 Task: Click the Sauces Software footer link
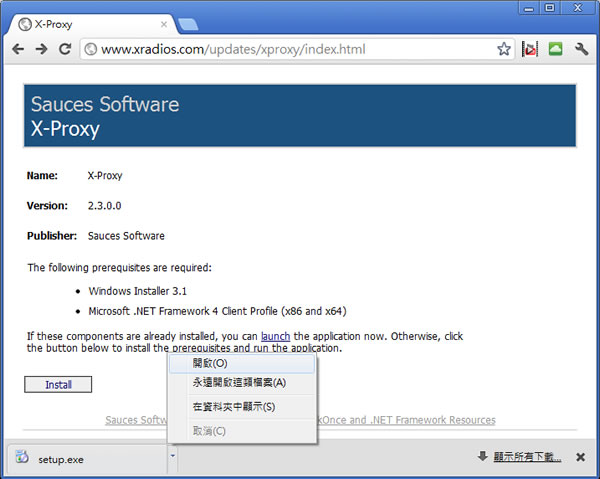pos(136,420)
